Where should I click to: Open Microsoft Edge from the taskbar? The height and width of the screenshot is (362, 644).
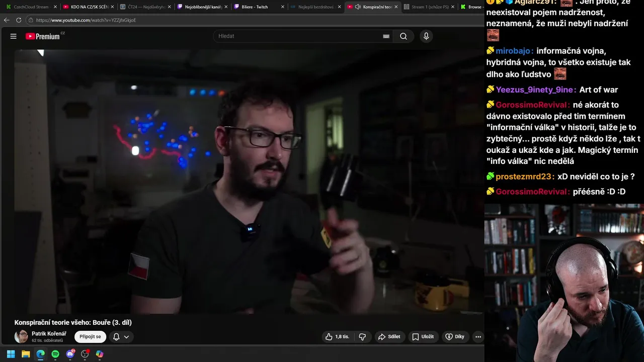40,354
